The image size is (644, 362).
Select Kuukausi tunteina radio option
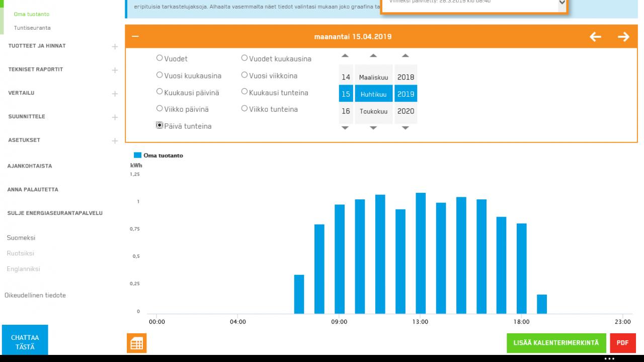tap(245, 92)
